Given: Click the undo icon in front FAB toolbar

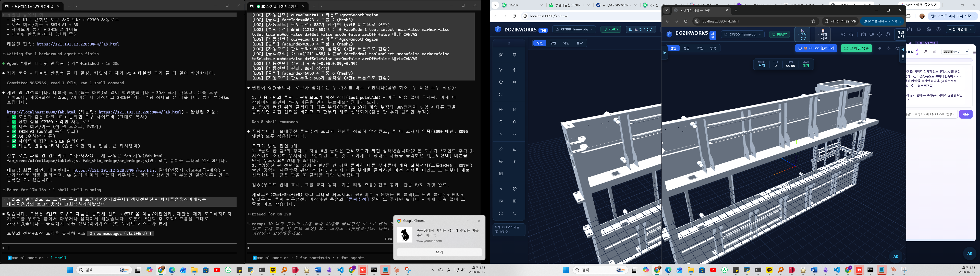Looking at the screenshot, I should pos(843,34).
